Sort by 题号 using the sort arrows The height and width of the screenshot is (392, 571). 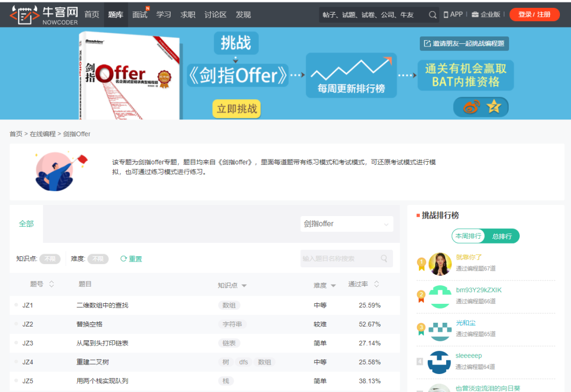(51, 284)
